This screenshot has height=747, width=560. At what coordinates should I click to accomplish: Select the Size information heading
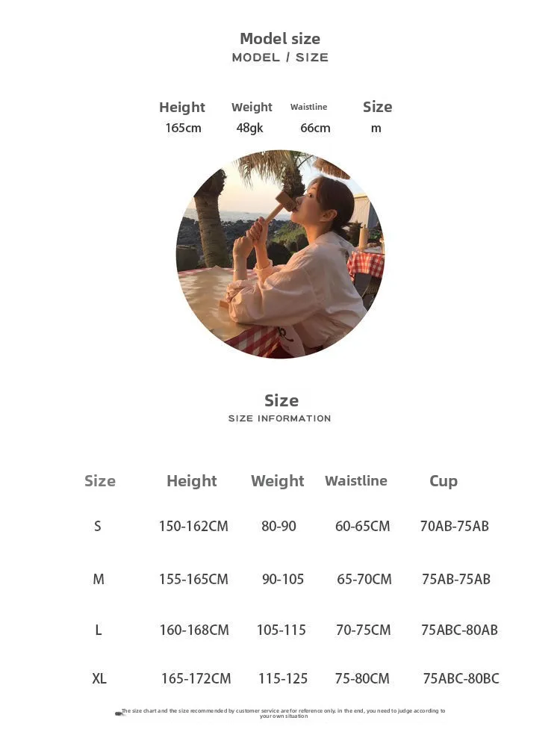281,400
